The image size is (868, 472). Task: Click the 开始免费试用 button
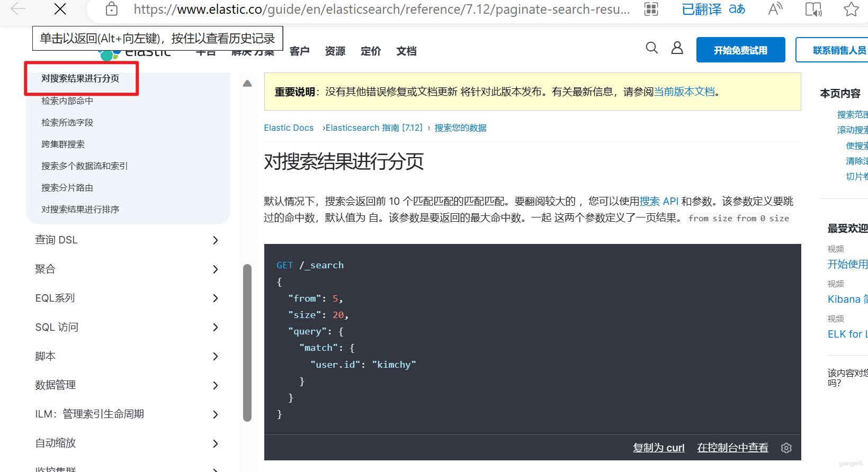click(x=740, y=50)
